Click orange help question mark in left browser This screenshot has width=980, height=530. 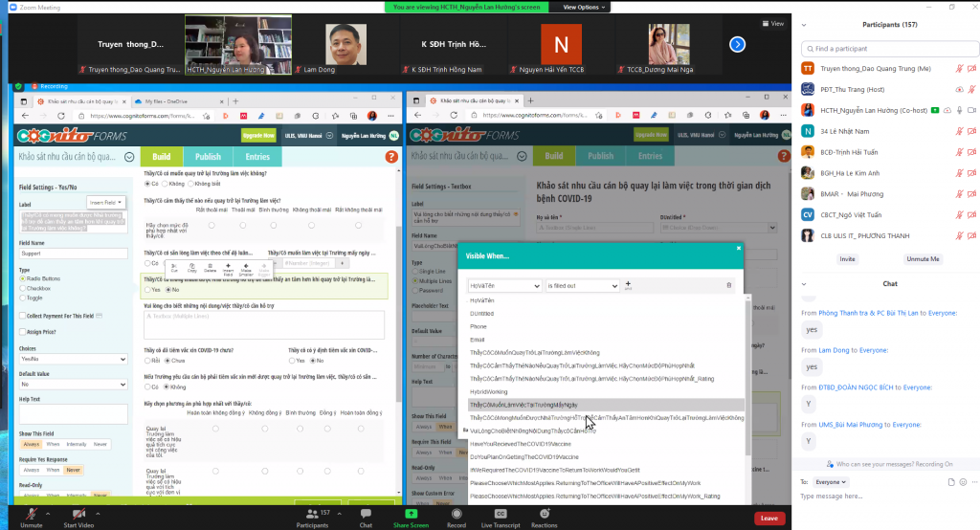pos(391,157)
